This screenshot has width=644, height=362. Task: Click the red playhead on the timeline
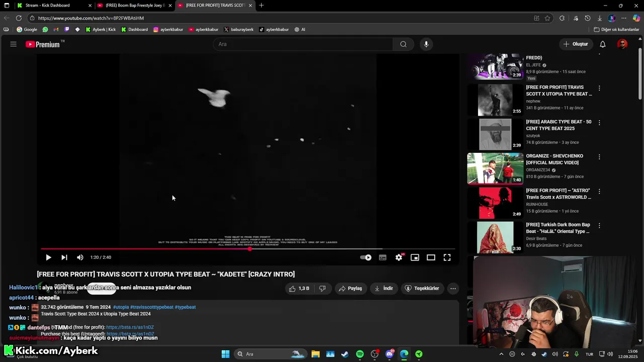(x=250, y=249)
